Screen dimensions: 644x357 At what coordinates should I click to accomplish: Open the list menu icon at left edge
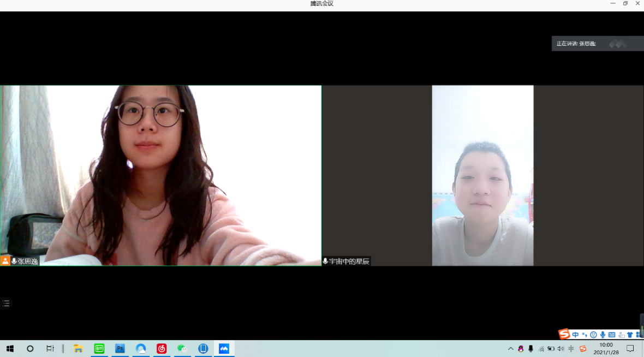pyautogui.click(x=6, y=304)
